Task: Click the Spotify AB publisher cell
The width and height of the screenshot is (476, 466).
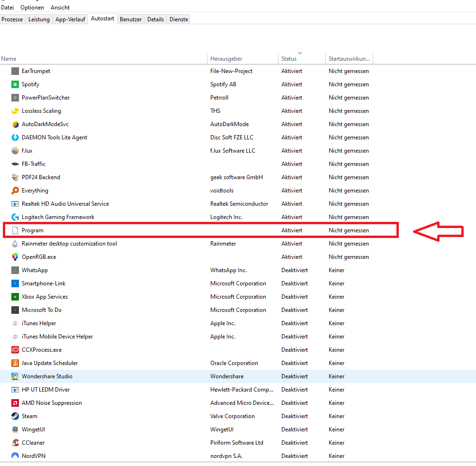Action: [223, 84]
